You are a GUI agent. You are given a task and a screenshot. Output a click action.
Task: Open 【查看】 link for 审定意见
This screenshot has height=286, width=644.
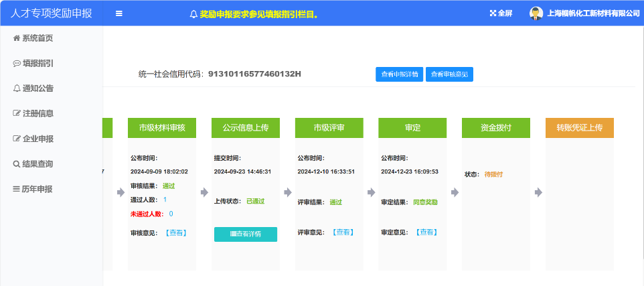pos(426,232)
